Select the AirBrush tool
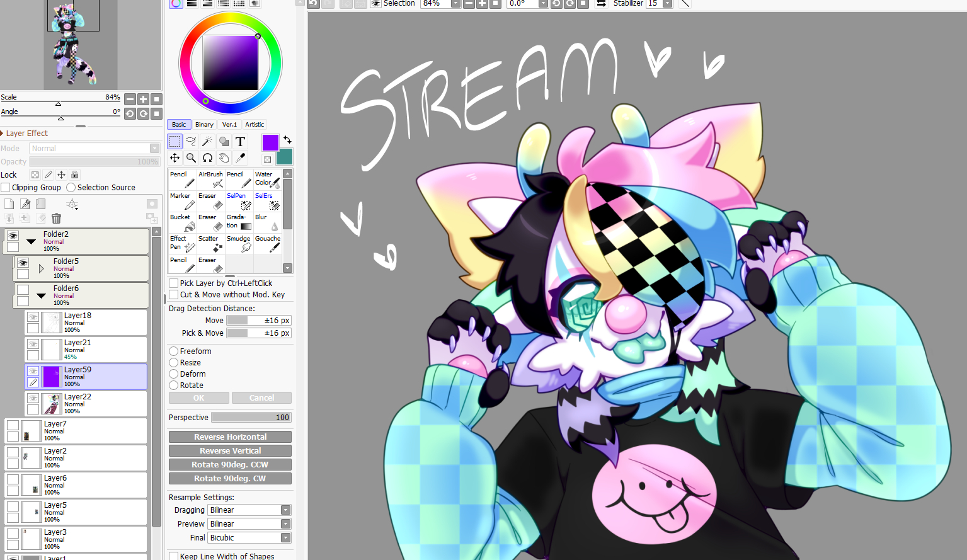This screenshot has width=967, height=560. pos(210,179)
